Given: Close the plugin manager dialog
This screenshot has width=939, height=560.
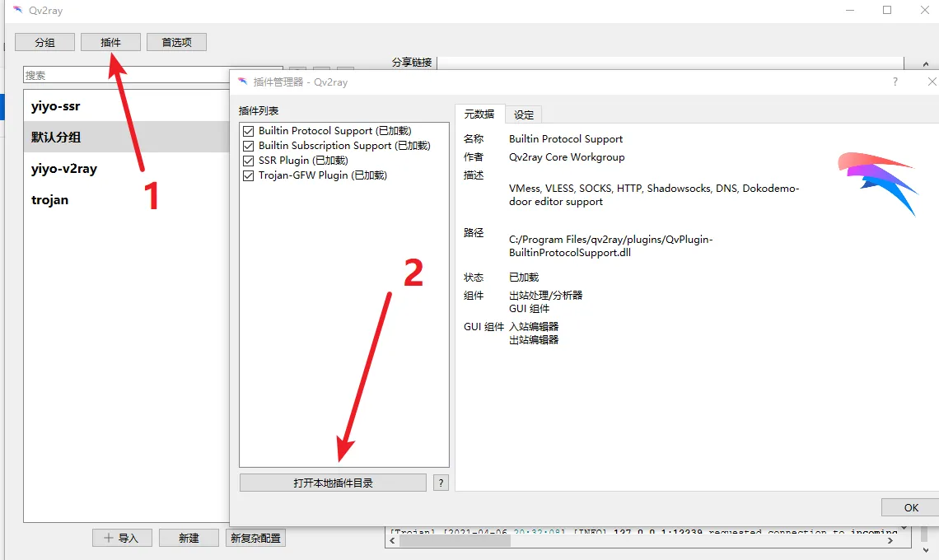Looking at the screenshot, I should pos(932,82).
